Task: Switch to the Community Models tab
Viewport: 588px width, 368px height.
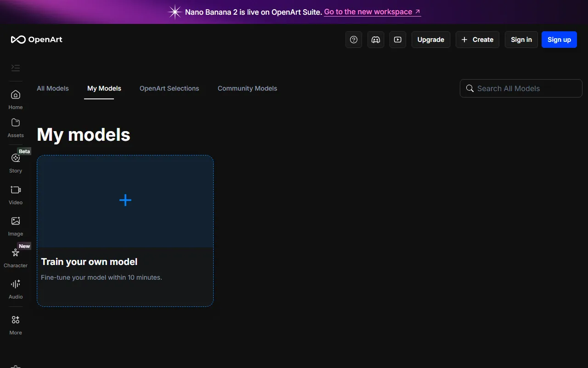Action: click(247, 88)
